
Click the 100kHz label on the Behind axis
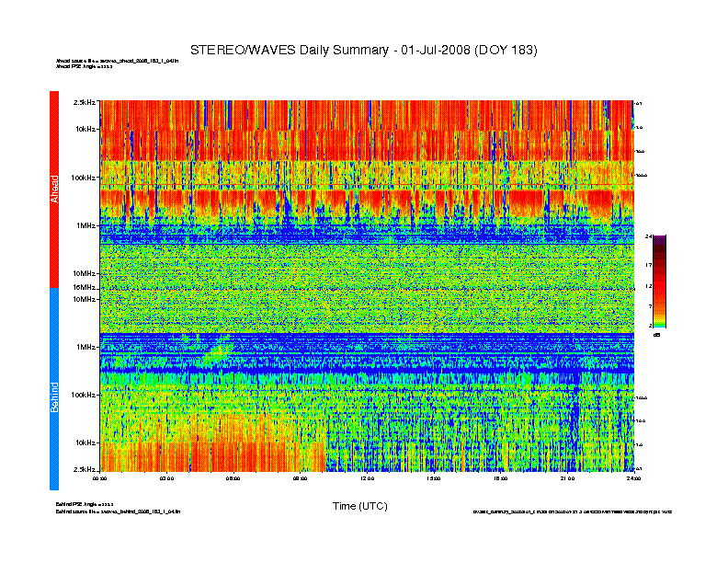(x=83, y=395)
